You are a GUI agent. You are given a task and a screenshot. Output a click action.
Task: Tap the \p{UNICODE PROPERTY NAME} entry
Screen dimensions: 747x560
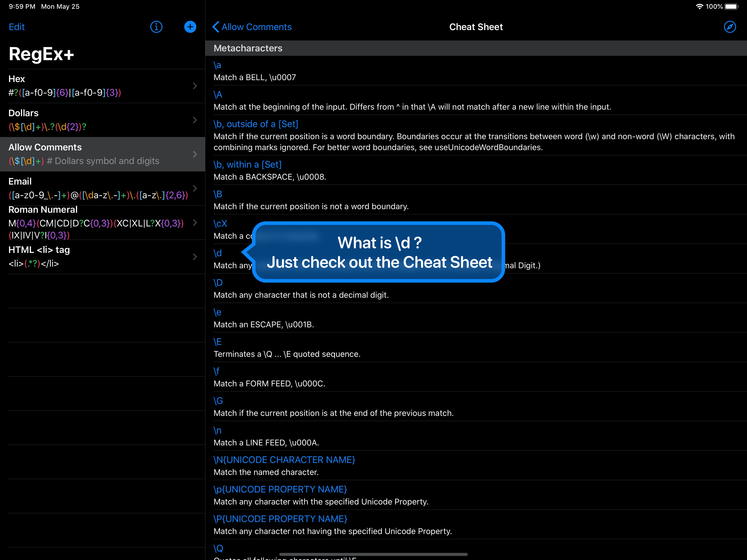tap(280, 489)
